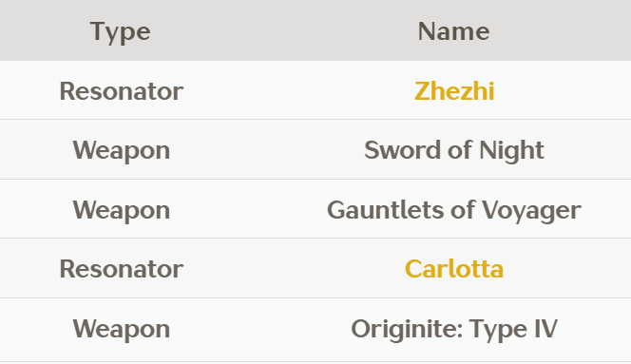Click the Name column header

pos(454,31)
